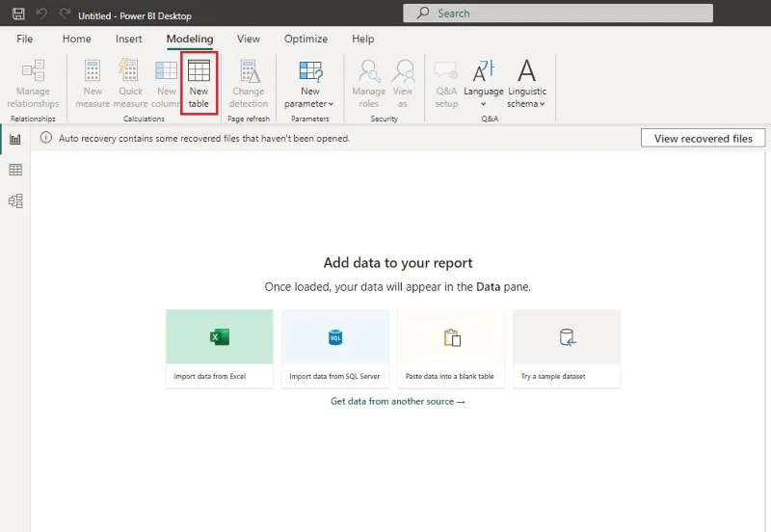Image resolution: width=771 pixels, height=532 pixels.
Task: Switch to Table view in sidebar
Action: 15,170
